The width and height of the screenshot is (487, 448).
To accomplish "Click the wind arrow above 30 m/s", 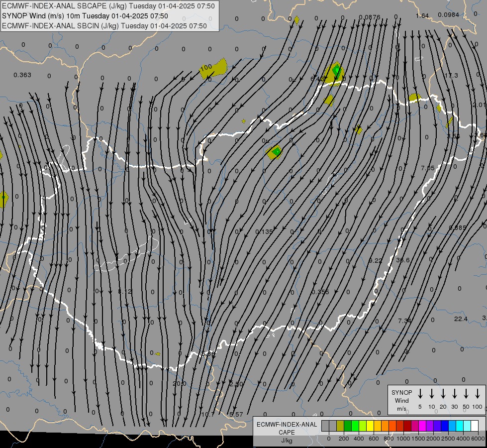I will click(454, 394).
